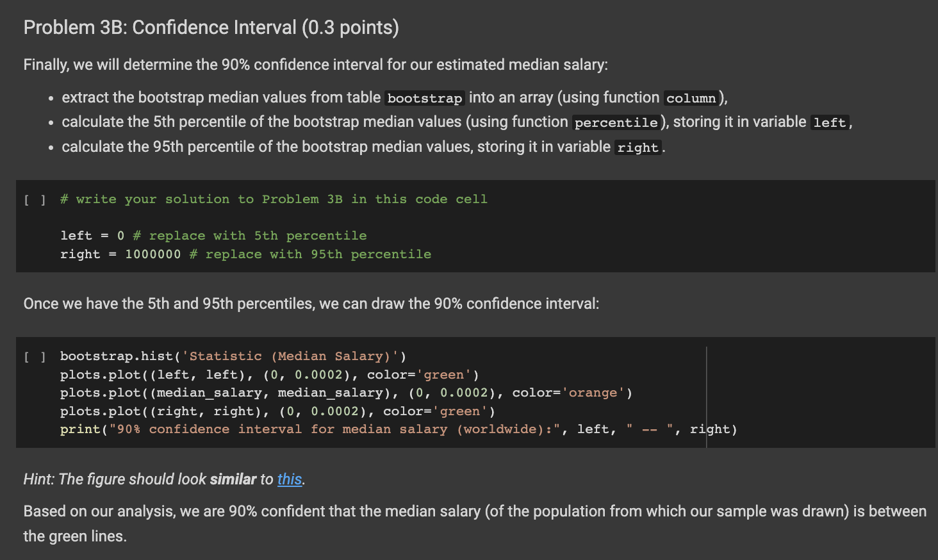Select the inline code badge labeled percentile

pyautogui.click(x=616, y=122)
